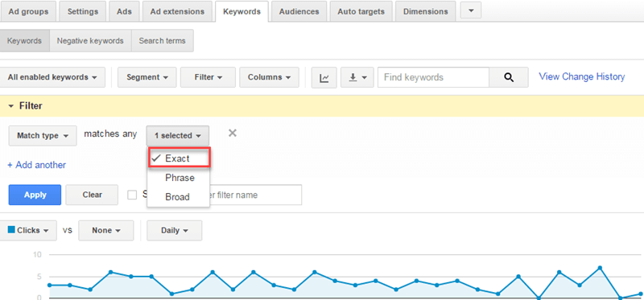
Task: Open the extra tabs arrow button
Action: (471, 10)
